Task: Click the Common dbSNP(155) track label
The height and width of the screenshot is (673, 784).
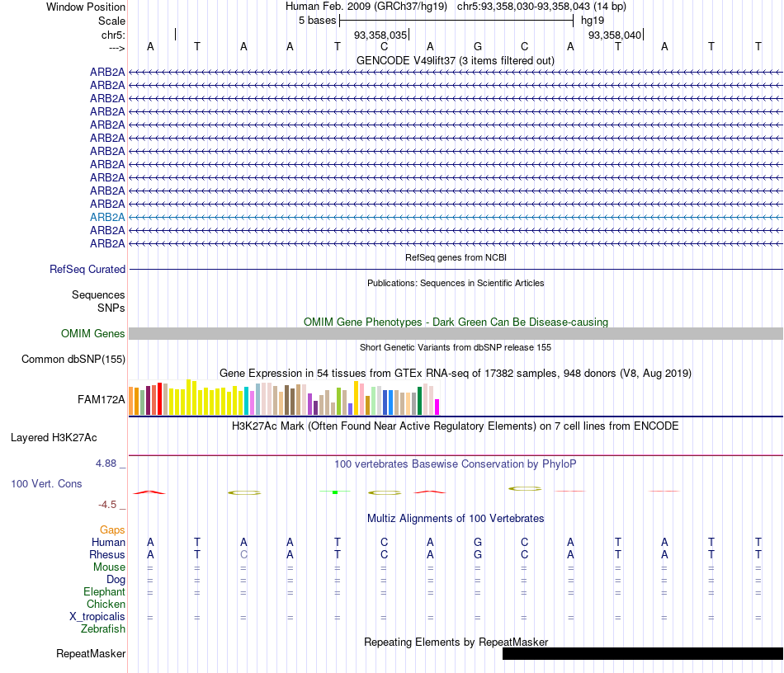Action: tap(73, 360)
